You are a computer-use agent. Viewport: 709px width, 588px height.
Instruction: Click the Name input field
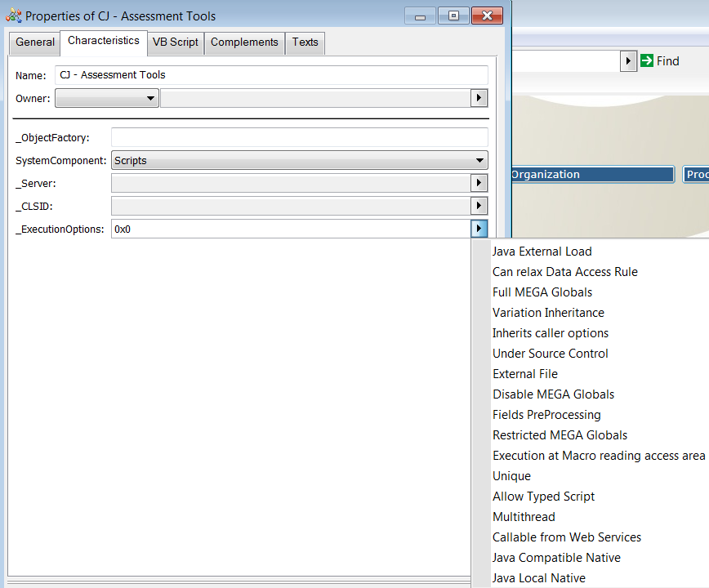pos(271,75)
